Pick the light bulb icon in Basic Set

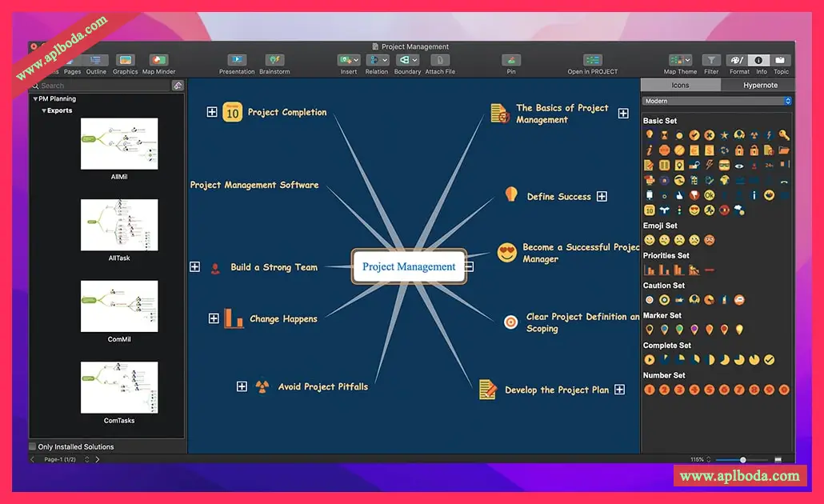(x=650, y=135)
